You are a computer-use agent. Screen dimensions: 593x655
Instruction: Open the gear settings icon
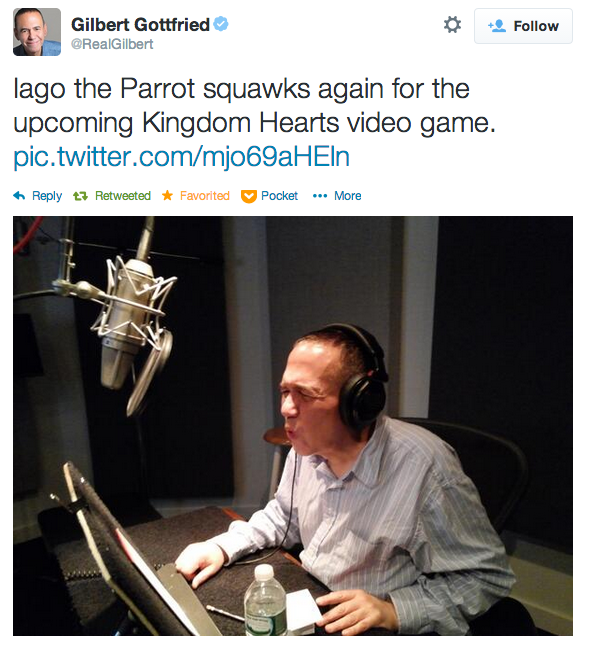452,25
